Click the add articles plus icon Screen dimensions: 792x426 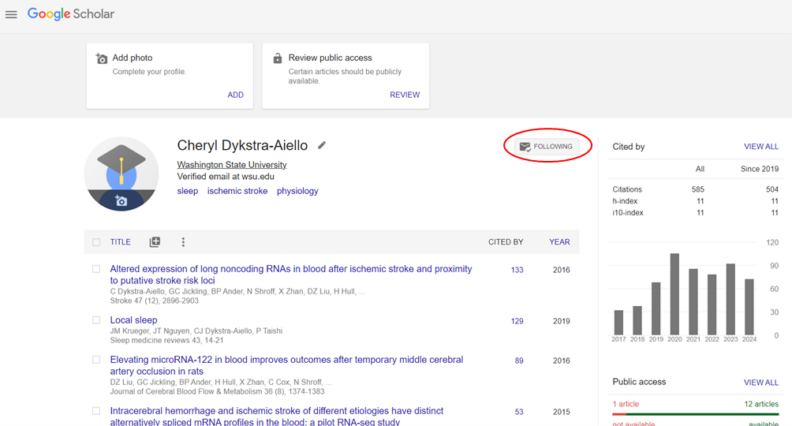[155, 242]
